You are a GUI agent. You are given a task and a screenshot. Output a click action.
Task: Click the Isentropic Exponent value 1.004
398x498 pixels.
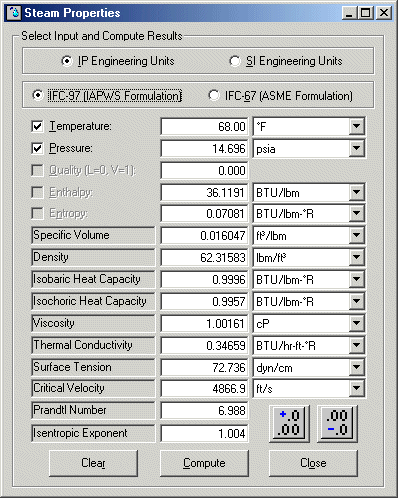coord(204,433)
